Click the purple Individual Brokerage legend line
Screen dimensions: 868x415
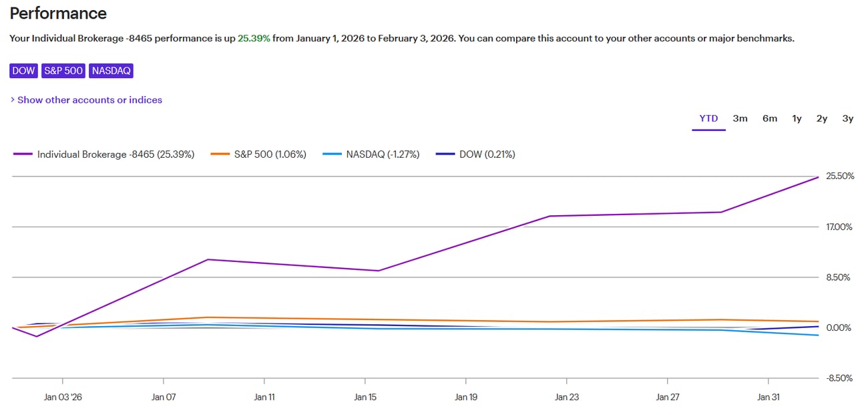[23, 154]
